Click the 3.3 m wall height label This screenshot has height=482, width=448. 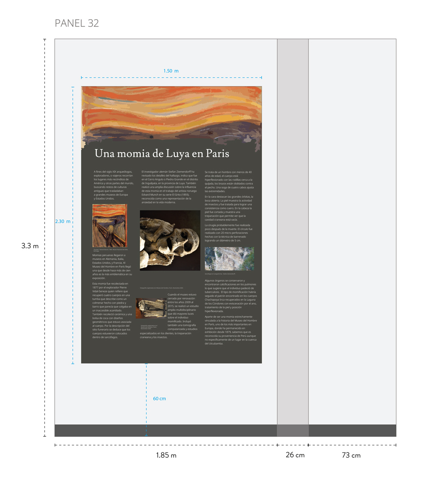pyautogui.click(x=30, y=246)
